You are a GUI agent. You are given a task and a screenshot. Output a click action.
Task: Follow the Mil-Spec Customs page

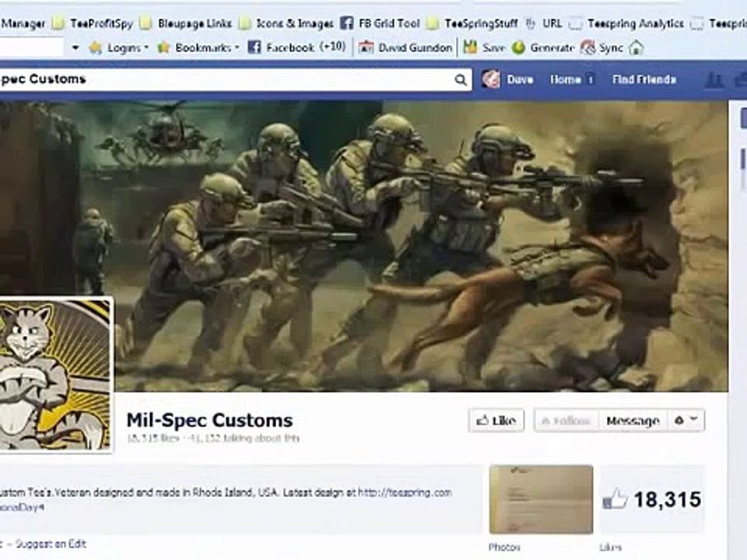pyautogui.click(x=566, y=421)
